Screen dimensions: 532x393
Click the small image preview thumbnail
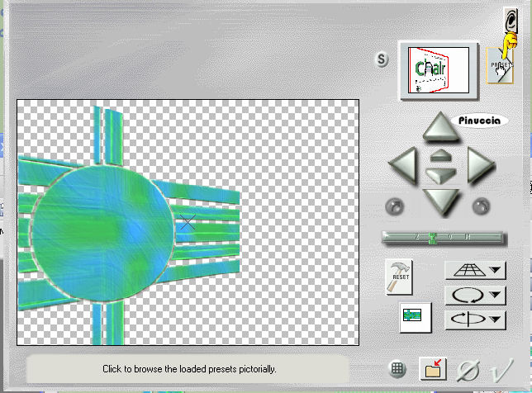pos(416,317)
